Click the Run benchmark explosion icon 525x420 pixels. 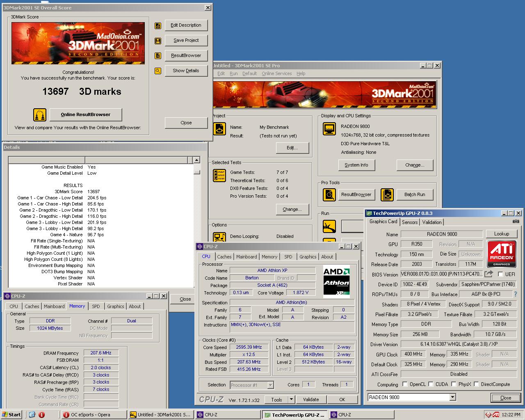pos(329,226)
